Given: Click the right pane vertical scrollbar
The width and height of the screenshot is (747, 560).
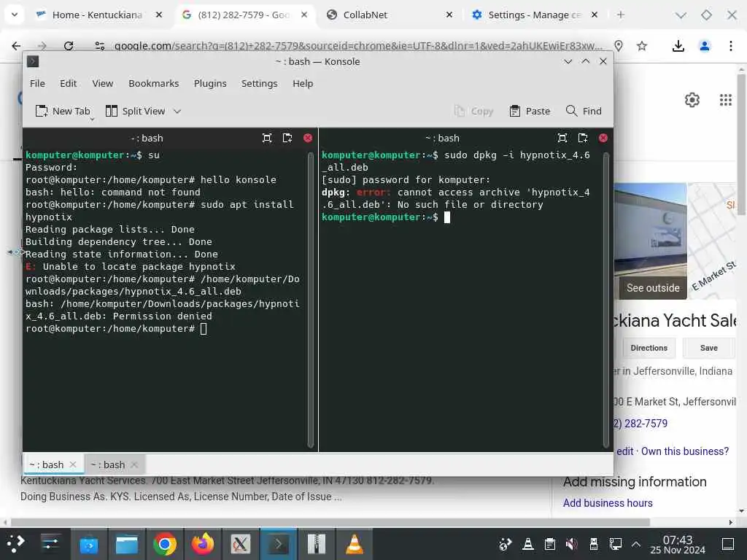Looking at the screenshot, I should [606, 300].
